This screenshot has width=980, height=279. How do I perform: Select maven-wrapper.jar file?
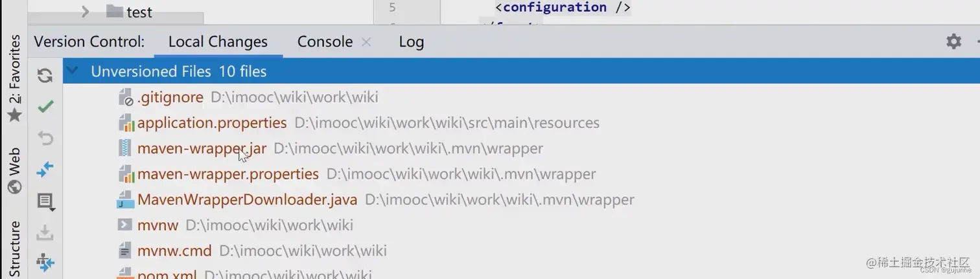pos(202,148)
